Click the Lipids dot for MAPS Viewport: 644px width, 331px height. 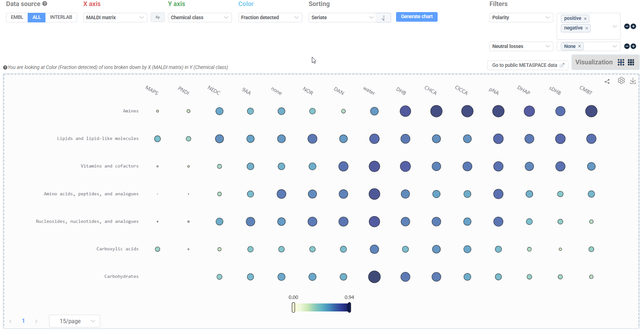click(x=157, y=139)
